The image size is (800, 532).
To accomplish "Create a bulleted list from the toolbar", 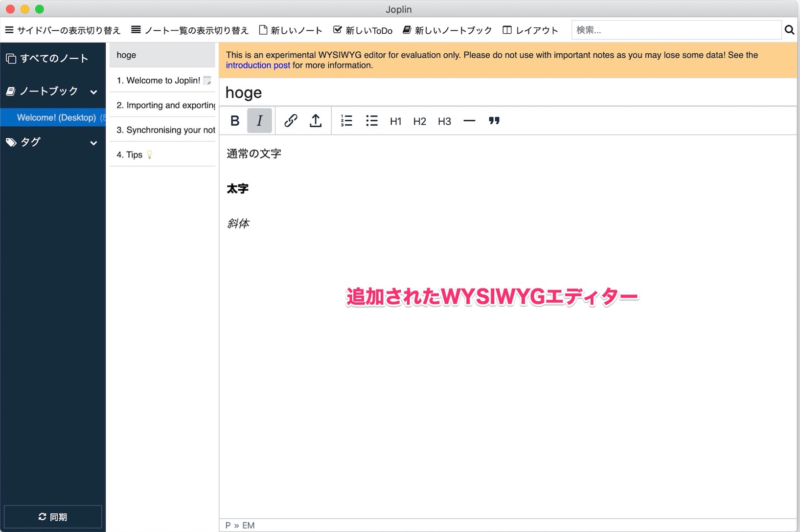I will point(372,121).
